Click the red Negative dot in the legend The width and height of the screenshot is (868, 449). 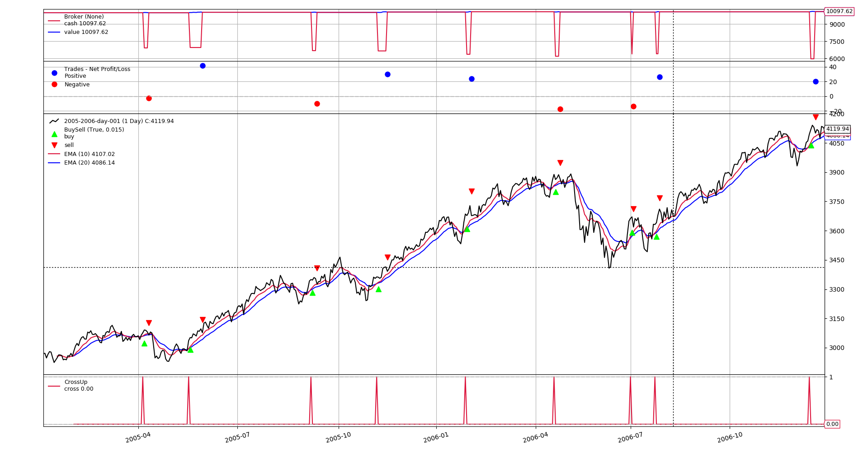[x=54, y=85]
